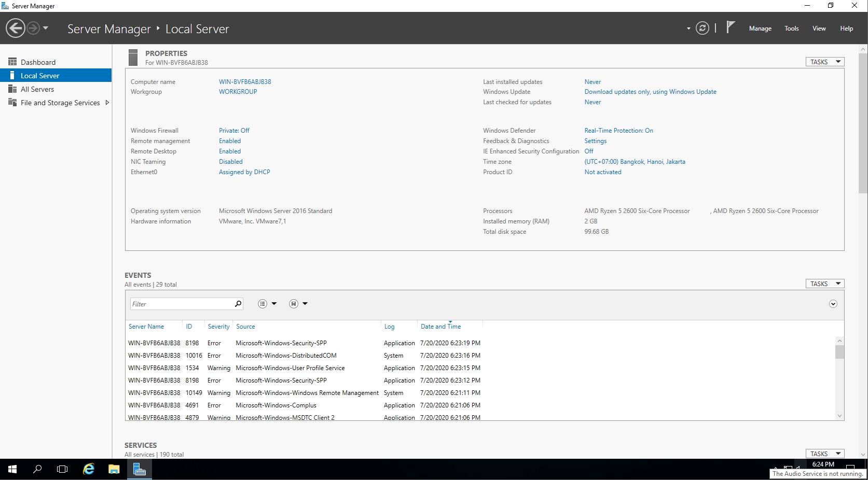Sort events by Source column

point(245,327)
